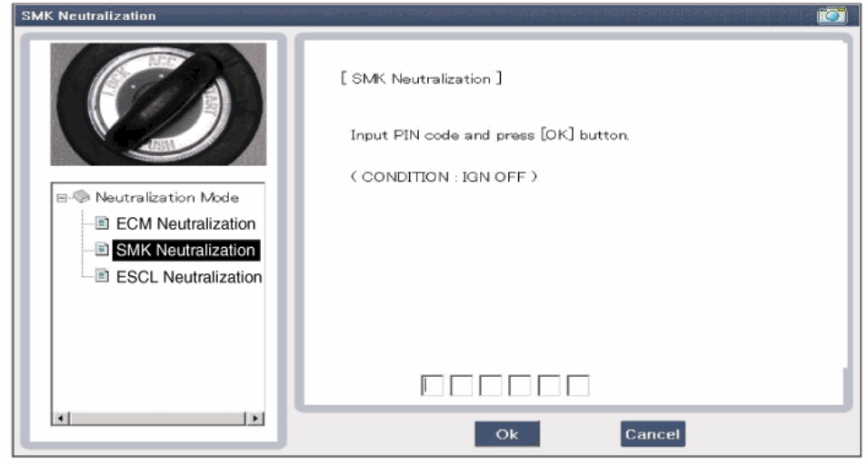Click the fourth PIN code digit box
This screenshot has width=868, height=464.
tap(519, 386)
